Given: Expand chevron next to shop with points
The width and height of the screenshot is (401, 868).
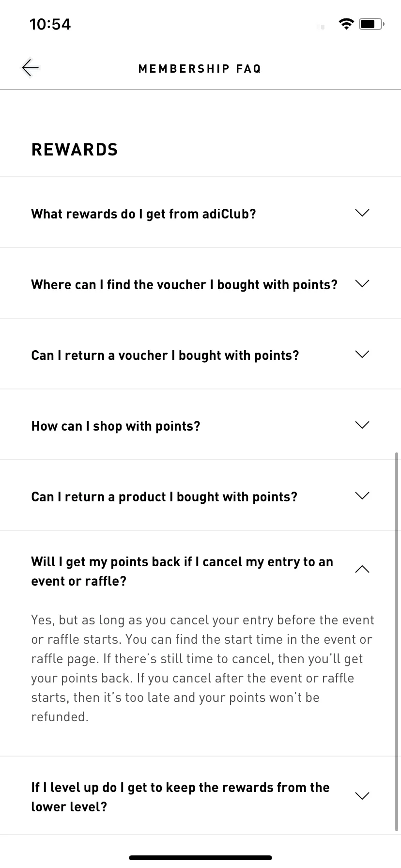Looking at the screenshot, I should [x=362, y=425].
